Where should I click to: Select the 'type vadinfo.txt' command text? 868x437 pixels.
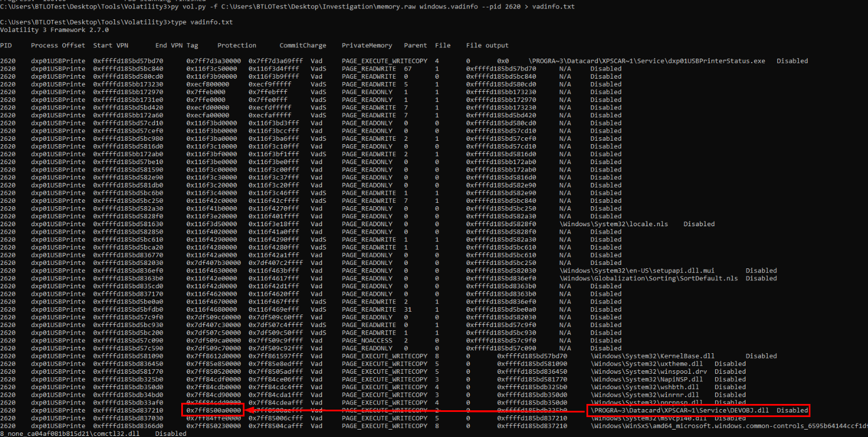[x=201, y=22]
